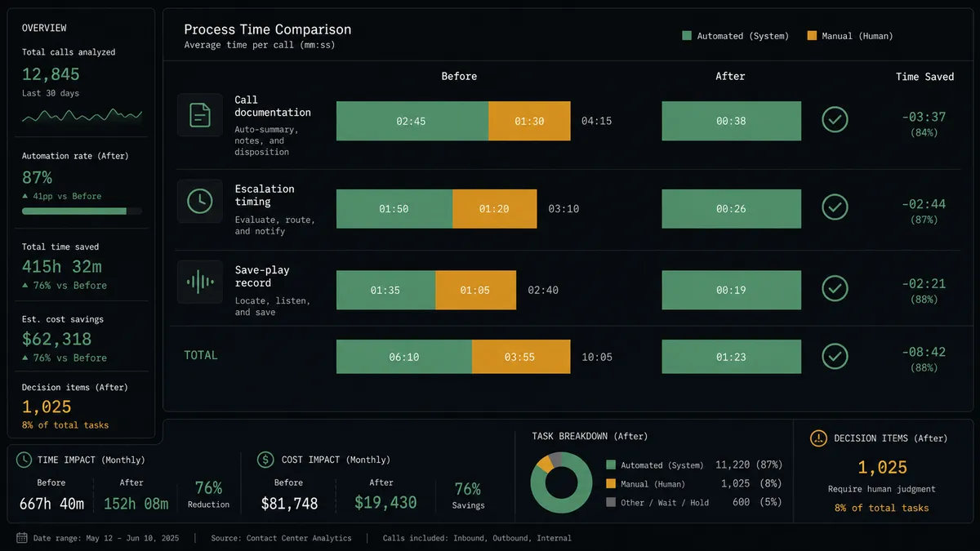Click the -08:42 total time saved
This screenshot has height=551, width=980.
pyautogui.click(x=924, y=352)
